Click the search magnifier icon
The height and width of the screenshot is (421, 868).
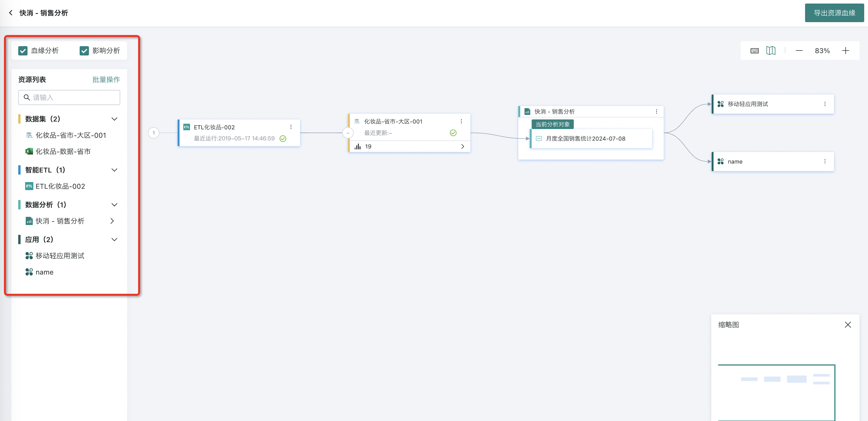pyautogui.click(x=27, y=97)
